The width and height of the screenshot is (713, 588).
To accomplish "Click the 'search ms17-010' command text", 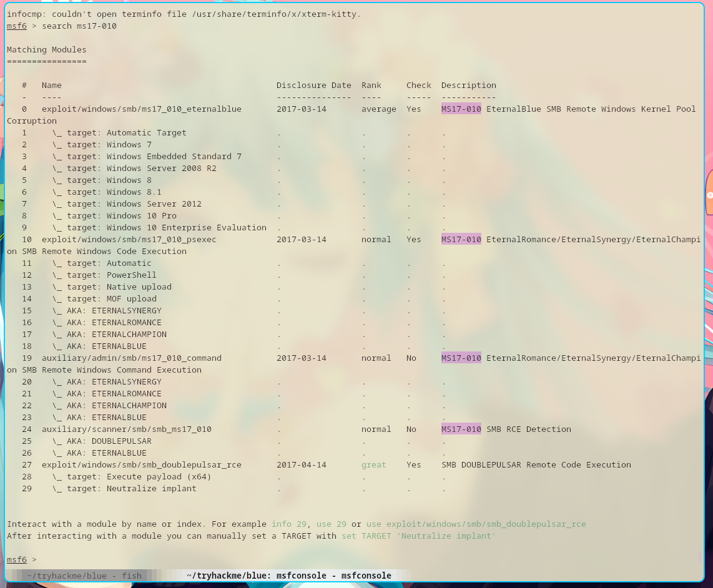I will (x=79, y=26).
